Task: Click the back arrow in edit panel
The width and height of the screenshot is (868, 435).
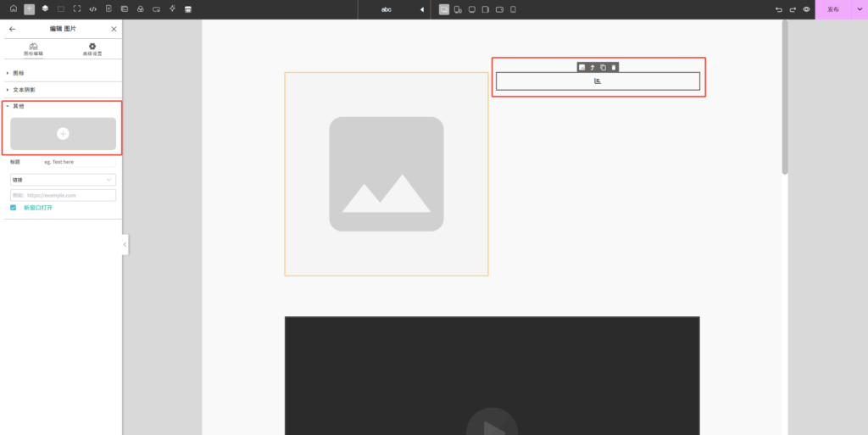Action: (12, 29)
